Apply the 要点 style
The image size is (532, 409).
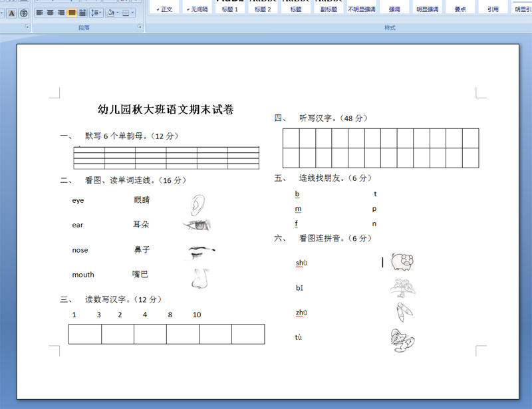[x=460, y=7]
